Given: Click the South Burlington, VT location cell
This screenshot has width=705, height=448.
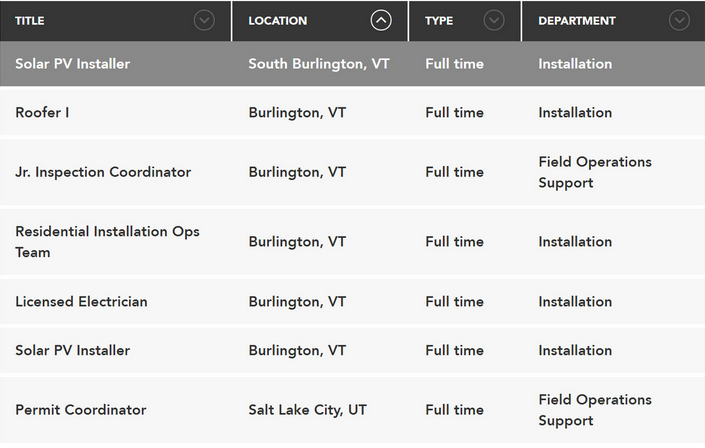Looking at the screenshot, I should coord(318,64).
